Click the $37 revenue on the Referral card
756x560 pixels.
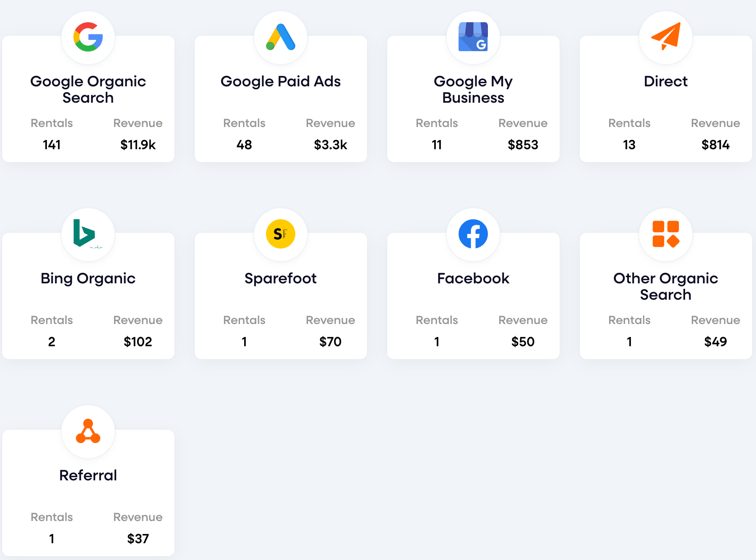138,539
